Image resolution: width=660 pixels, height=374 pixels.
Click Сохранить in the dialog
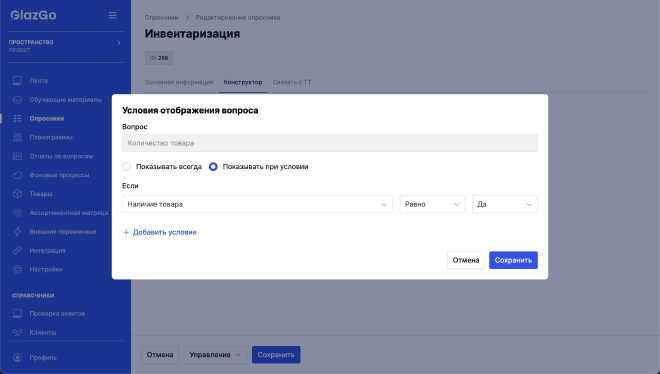click(x=513, y=260)
